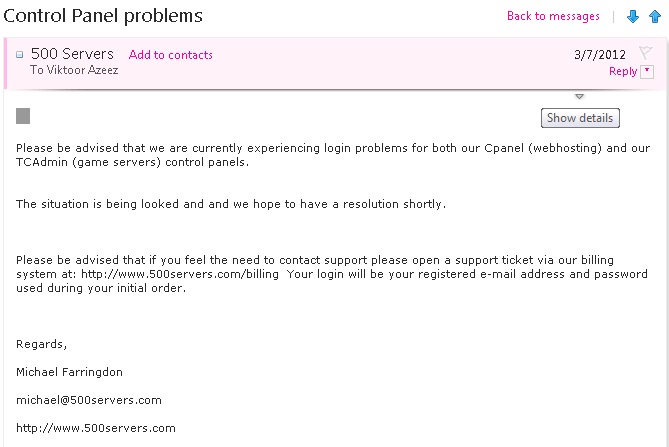The image size is (669, 447).
Task: Go to previous message with up arrow
Action: coord(654,16)
